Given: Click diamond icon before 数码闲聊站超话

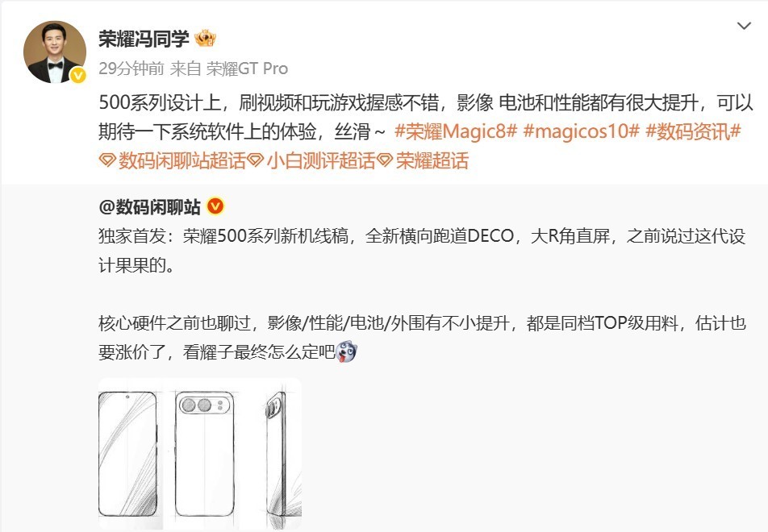Looking at the screenshot, I should pyautogui.click(x=107, y=160).
